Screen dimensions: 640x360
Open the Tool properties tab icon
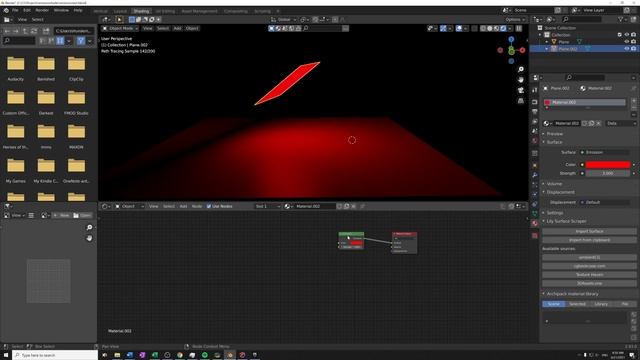click(535, 90)
